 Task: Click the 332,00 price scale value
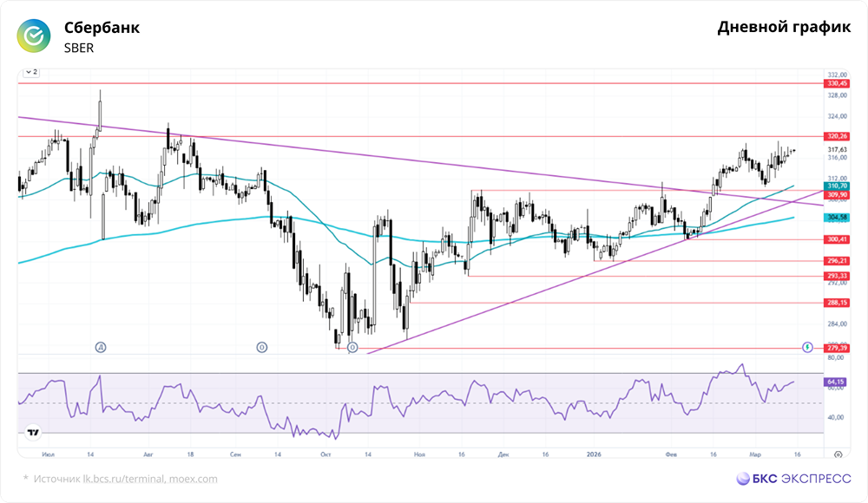coord(837,75)
